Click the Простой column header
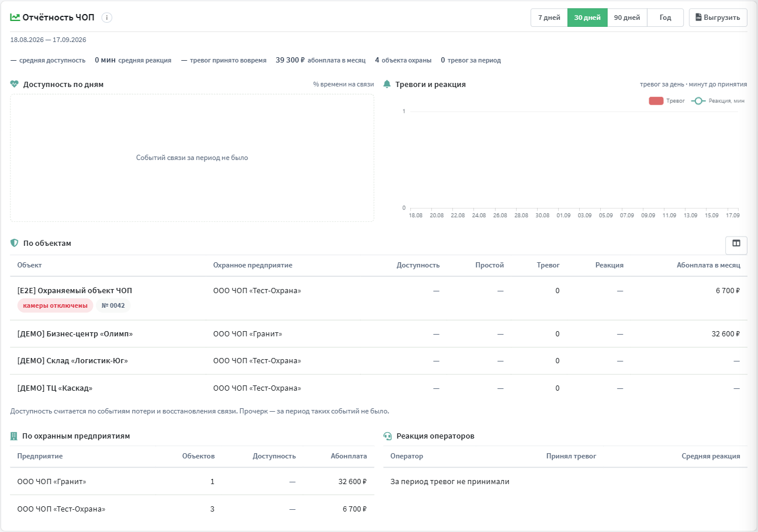The image size is (758, 532). pos(490,265)
